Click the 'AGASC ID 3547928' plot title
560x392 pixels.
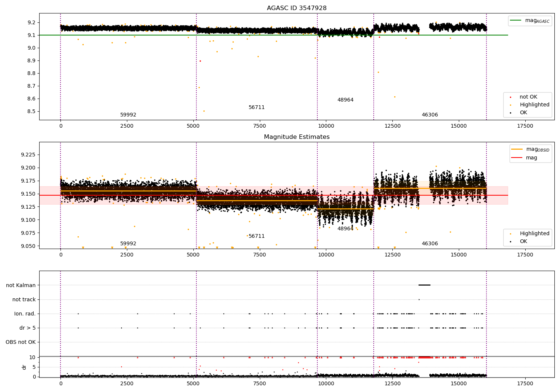pyautogui.click(x=296, y=8)
